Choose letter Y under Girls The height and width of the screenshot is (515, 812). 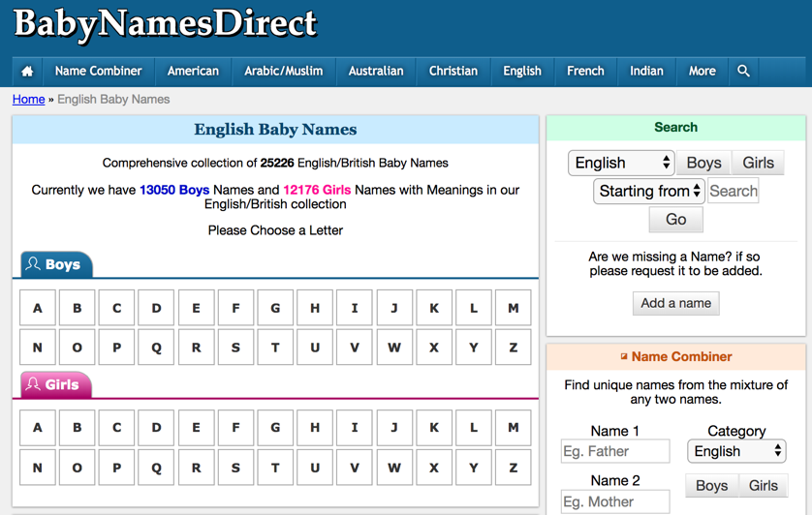click(474, 468)
